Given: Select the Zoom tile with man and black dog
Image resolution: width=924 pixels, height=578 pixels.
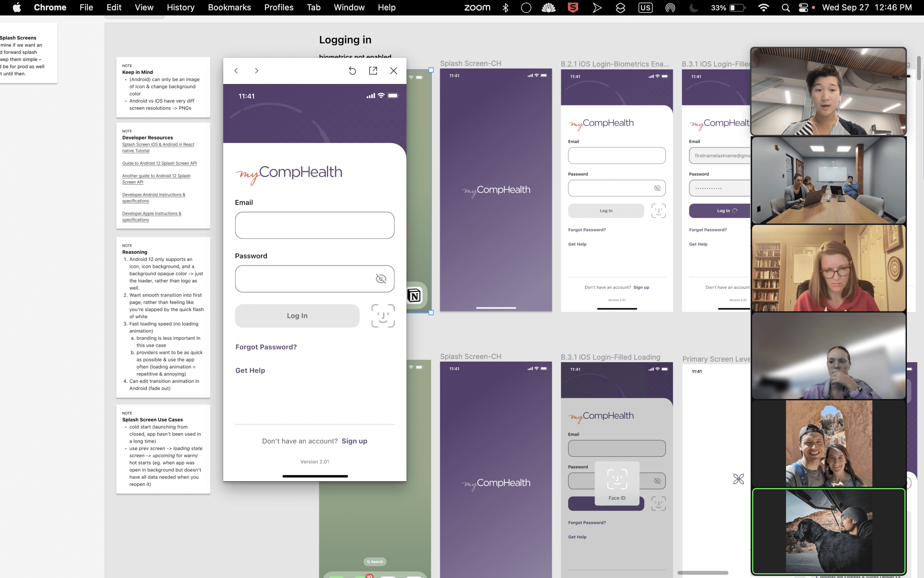Looking at the screenshot, I should [x=829, y=531].
